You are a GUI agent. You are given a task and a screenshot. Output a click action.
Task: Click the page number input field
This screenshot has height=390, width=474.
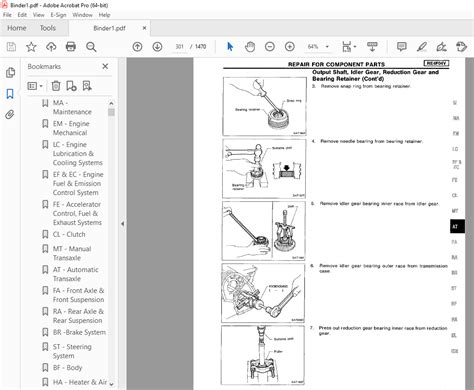coord(179,47)
